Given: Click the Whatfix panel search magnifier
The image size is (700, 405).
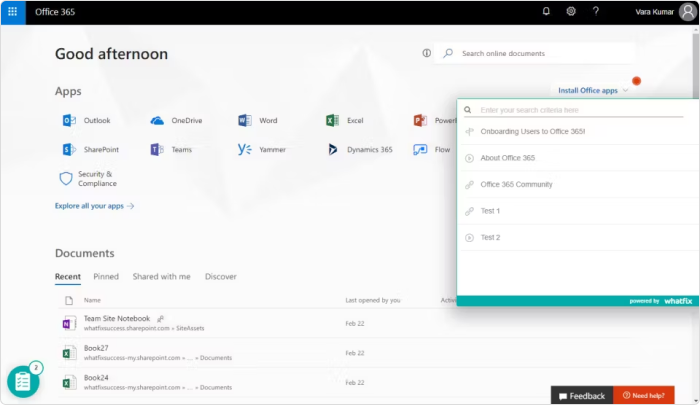Looking at the screenshot, I should point(467,110).
